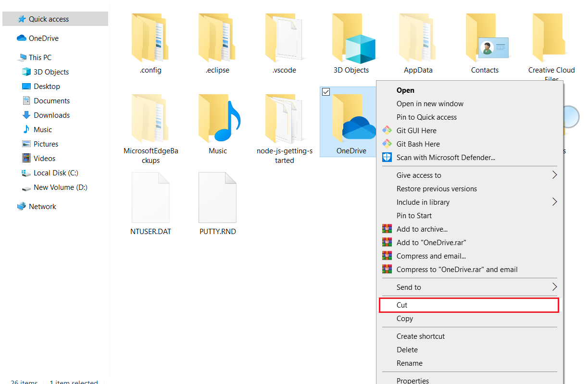The height and width of the screenshot is (384, 588).
Task: Select the PUTTY.RND file icon
Action: 217,198
